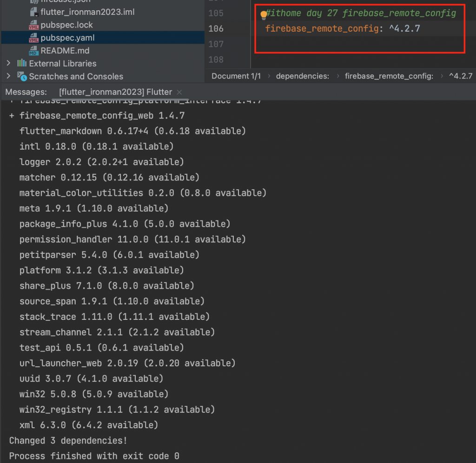Click the Document 1/1 breadcrumb
Screen dimensions: 476x463
pyautogui.click(x=236, y=76)
